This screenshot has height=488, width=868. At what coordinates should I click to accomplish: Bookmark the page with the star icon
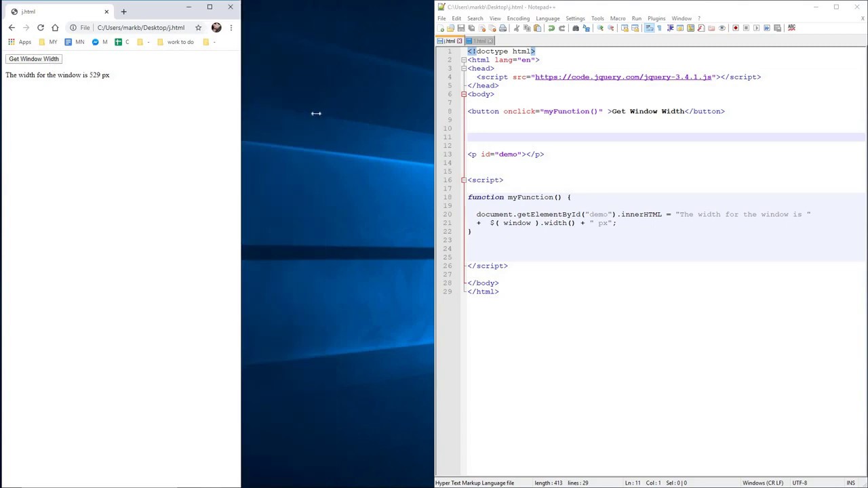198,28
